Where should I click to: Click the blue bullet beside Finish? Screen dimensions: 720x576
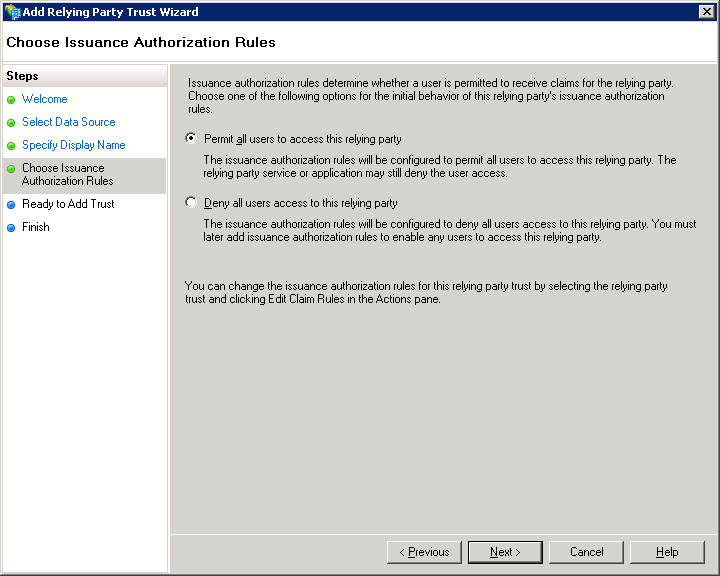pos(11,228)
